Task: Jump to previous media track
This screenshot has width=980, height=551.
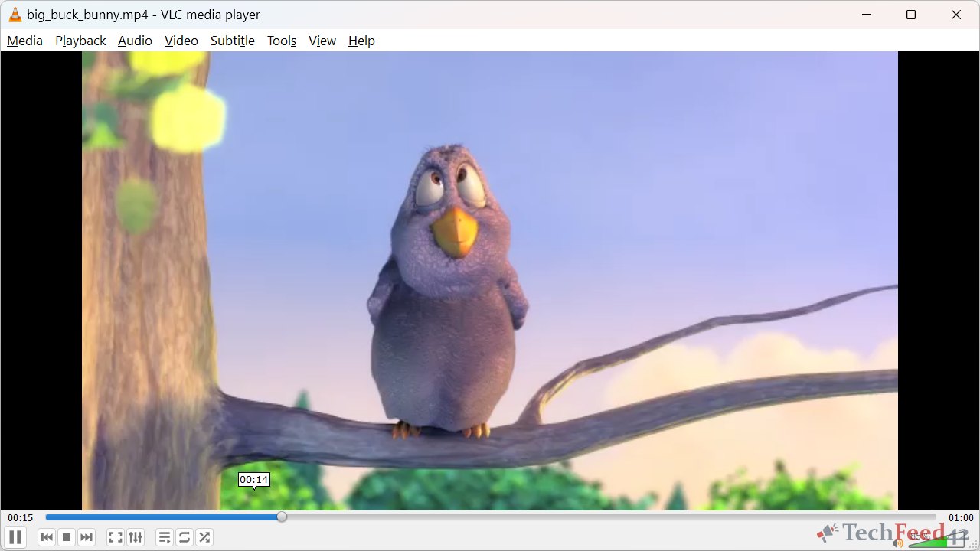Action: [x=47, y=537]
